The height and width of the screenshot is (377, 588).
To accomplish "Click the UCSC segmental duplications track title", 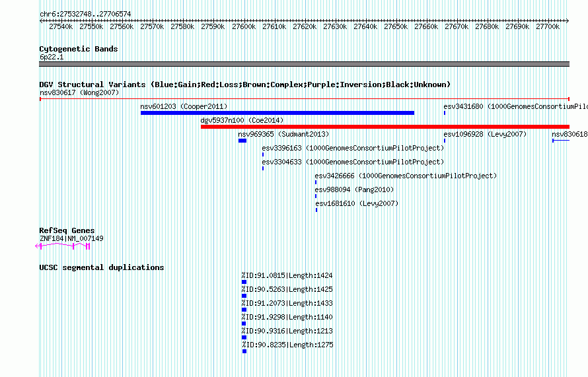I will (x=102, y=267).
